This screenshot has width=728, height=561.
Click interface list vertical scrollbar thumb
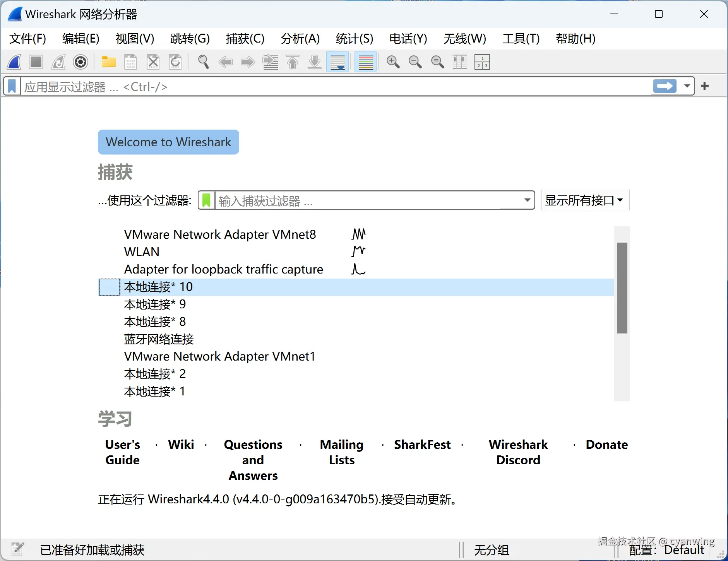pos(622,288)
